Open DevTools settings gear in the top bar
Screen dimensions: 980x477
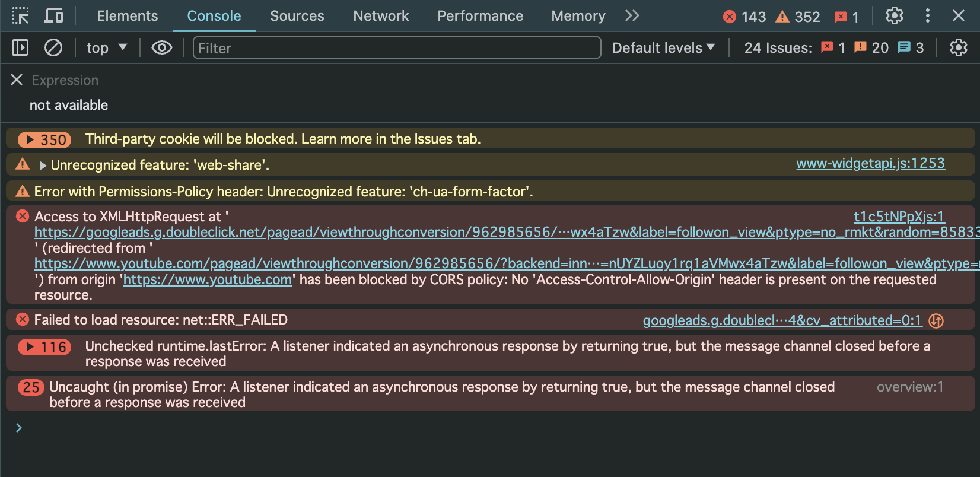click(x=895, y=16)
